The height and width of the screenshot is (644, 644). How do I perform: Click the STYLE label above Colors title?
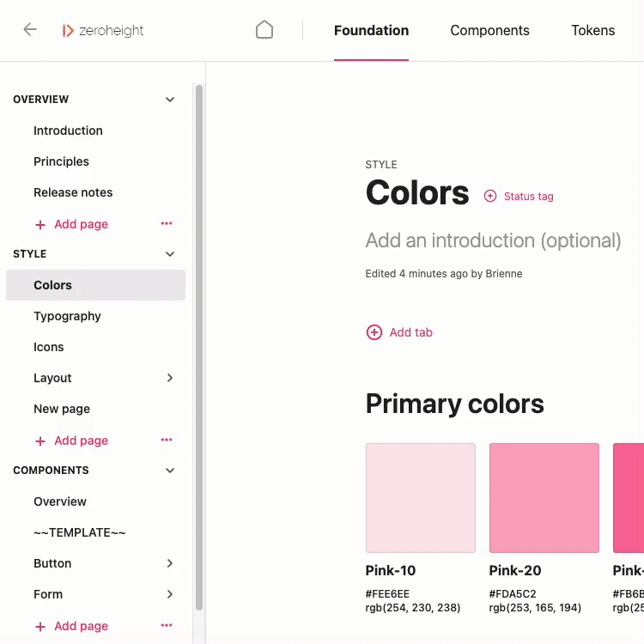[381, 165]
